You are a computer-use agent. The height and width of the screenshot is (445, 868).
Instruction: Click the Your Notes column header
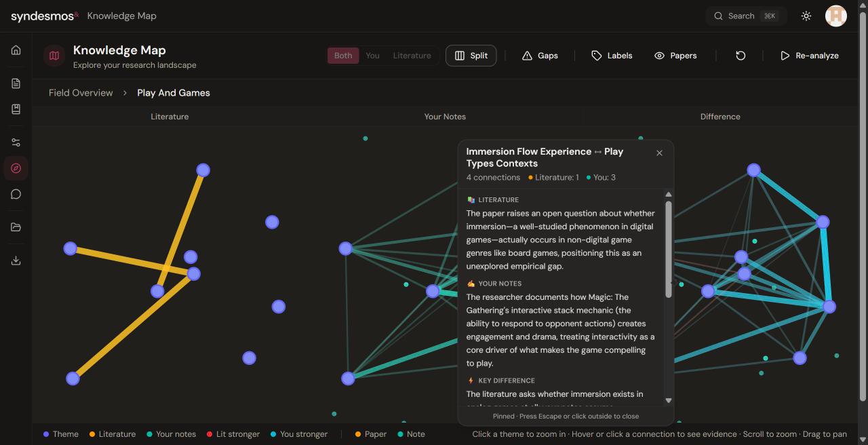click(x=445, y=117)
